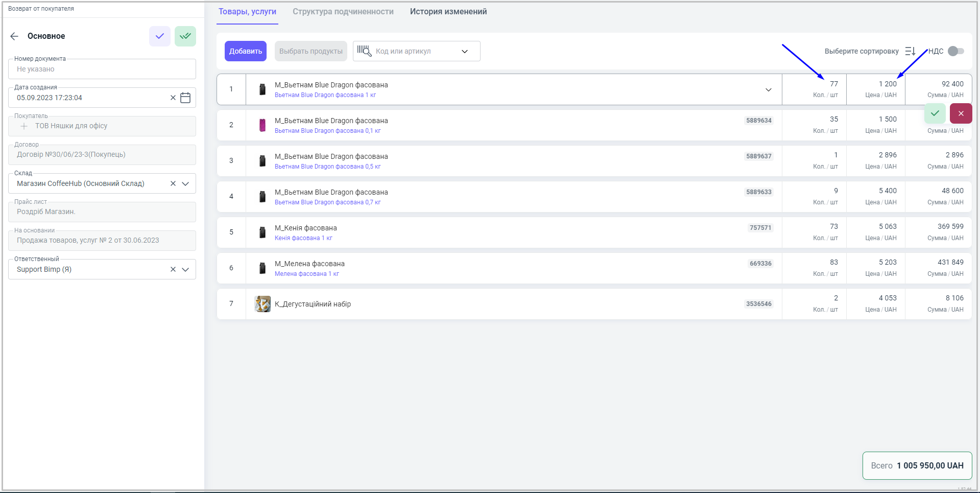Clear the Склад warehouse selection
Viewport: 980px width, 493px height.
click(173, 183)
